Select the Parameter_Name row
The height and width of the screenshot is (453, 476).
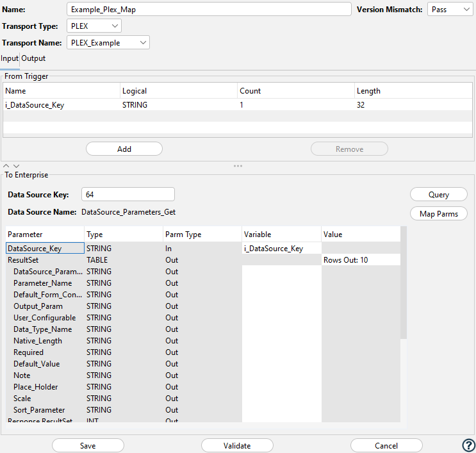point(203,283)
